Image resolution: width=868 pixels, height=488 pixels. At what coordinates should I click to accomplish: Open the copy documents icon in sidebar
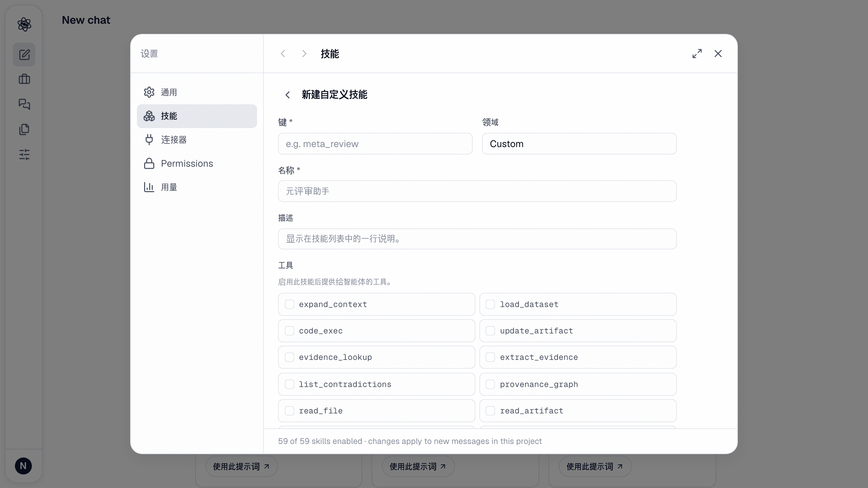24,129
